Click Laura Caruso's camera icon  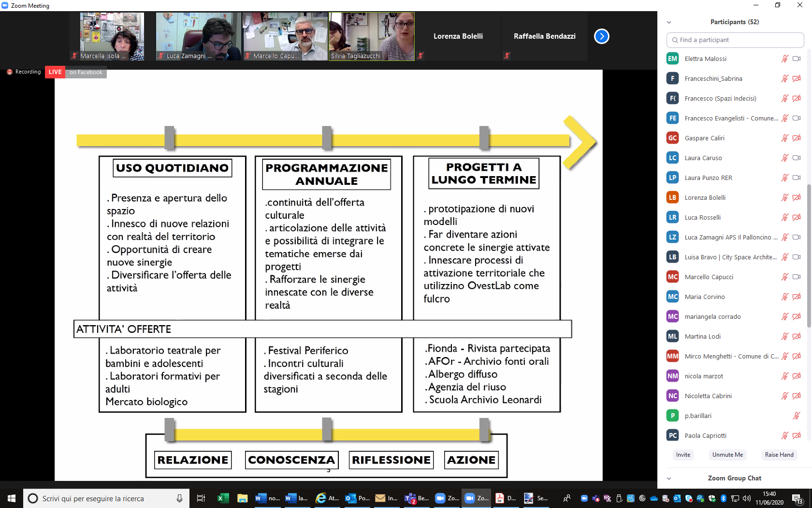point(797,158)
